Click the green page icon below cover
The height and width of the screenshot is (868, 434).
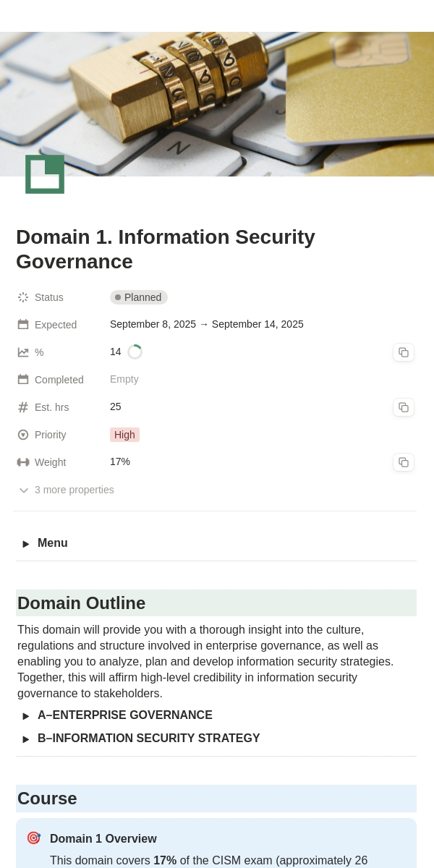[x=45, y=174]
